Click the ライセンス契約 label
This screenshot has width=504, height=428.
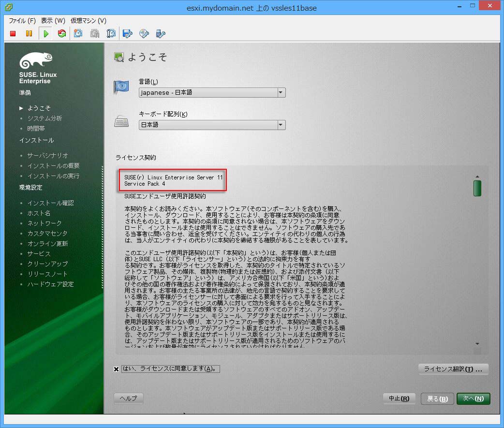pos(135,158)
